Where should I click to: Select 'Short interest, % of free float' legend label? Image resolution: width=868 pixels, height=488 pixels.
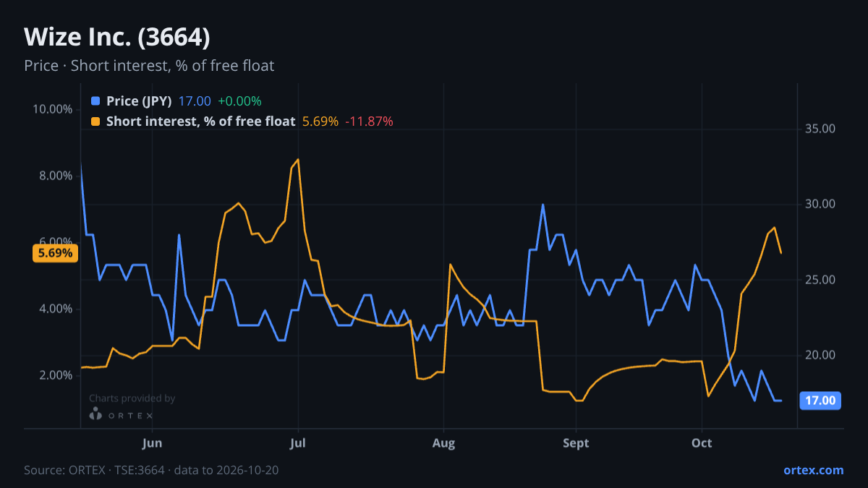point(200,121)
